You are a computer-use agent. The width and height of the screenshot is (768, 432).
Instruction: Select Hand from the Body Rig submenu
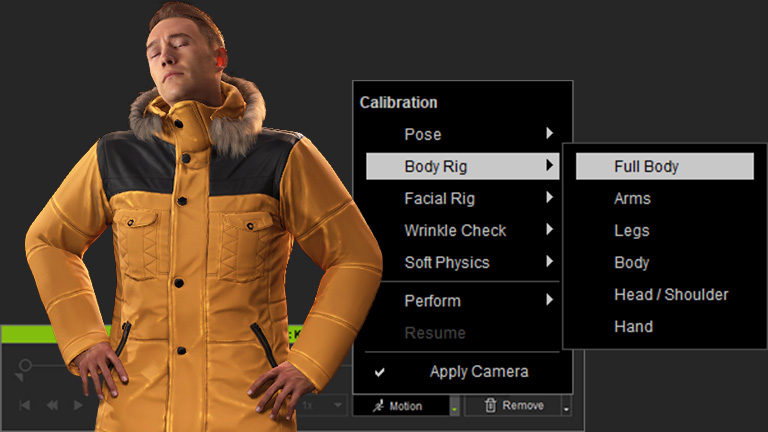click(x=633, y=326)
